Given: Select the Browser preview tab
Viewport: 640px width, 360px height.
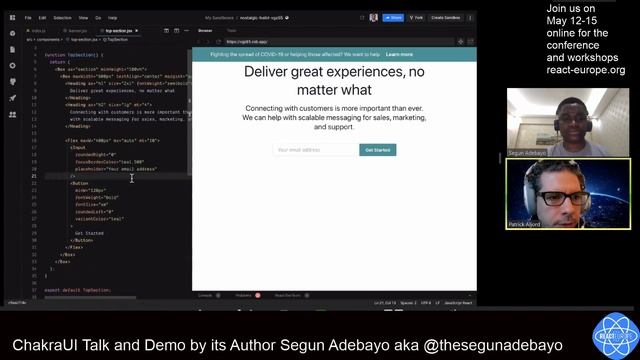Looking at the screenshot, I should pos(205,31).
